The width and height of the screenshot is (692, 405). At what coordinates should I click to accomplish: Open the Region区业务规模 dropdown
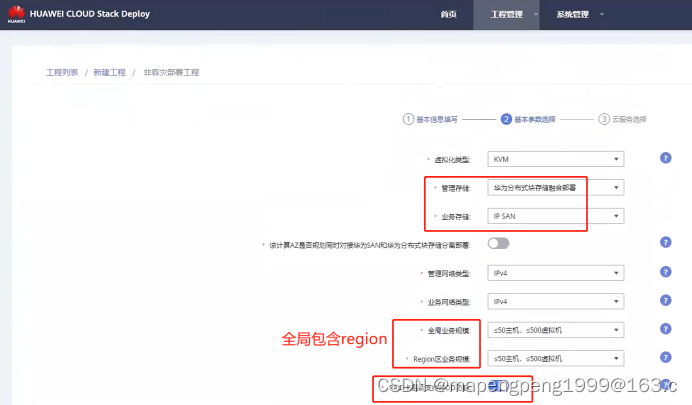click(x=556, y=358)
